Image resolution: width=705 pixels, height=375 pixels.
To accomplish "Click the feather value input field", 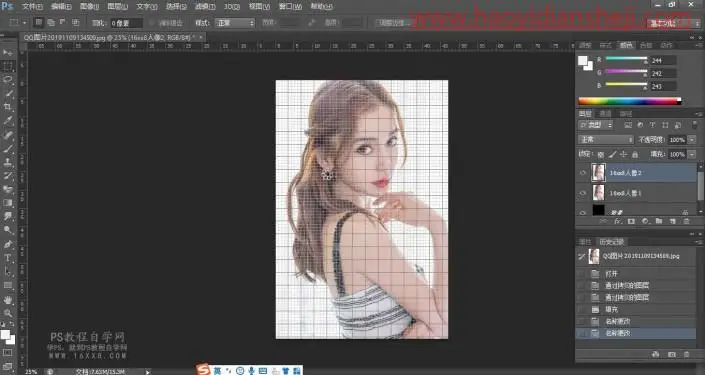I will 127,22.
